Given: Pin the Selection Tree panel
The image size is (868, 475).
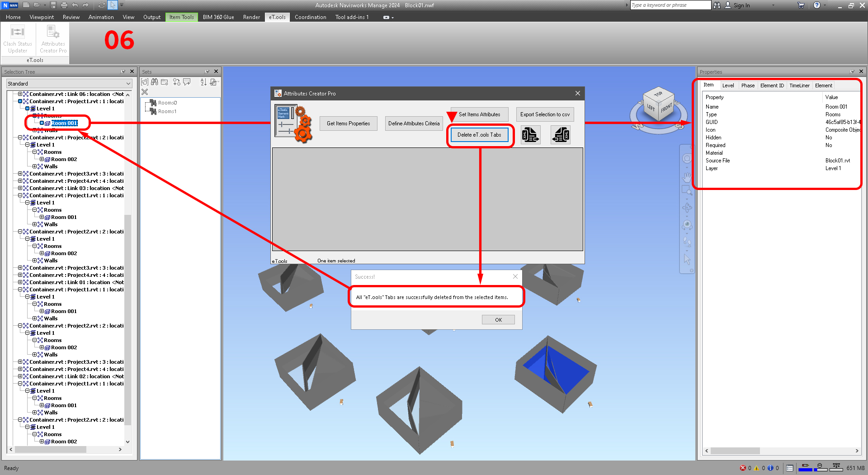Looking at the screenshot, I should 123,71.
